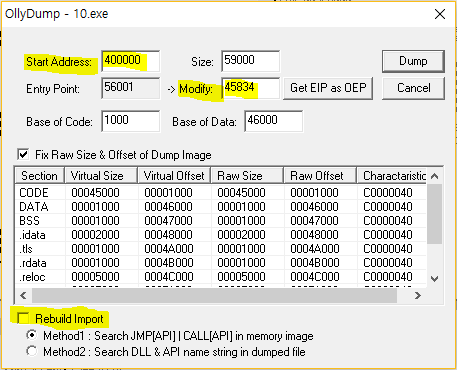Click the Modify label

196,89
